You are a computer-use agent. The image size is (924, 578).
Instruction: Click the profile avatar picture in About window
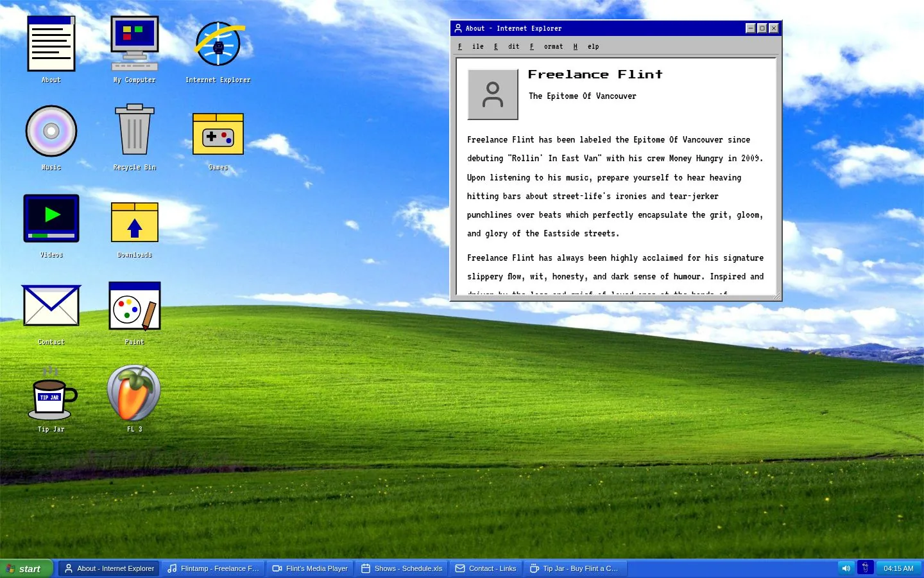pyautogui.click(x=493, y=94)
